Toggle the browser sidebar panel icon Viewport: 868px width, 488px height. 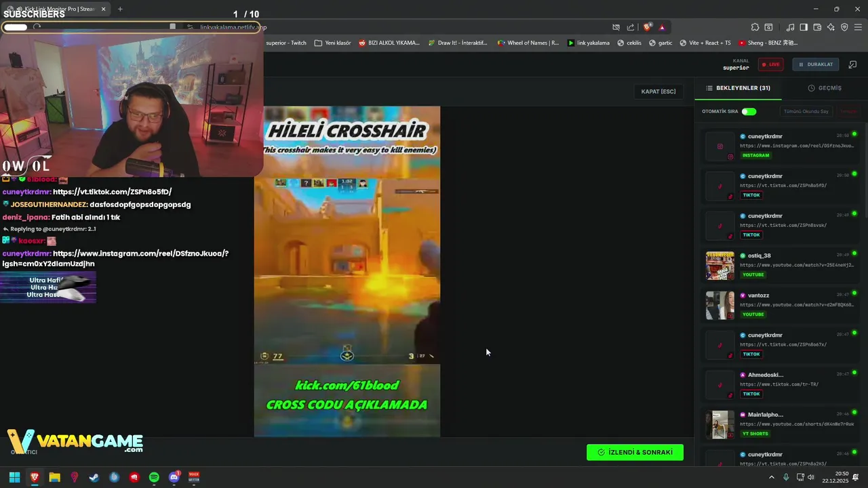tap(804, 27)
